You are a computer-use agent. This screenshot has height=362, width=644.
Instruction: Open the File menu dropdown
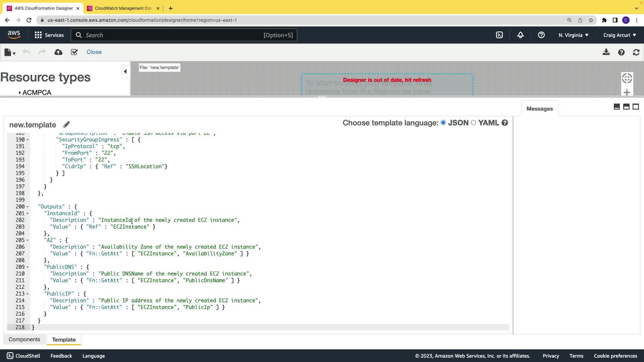tap(10, 52)
